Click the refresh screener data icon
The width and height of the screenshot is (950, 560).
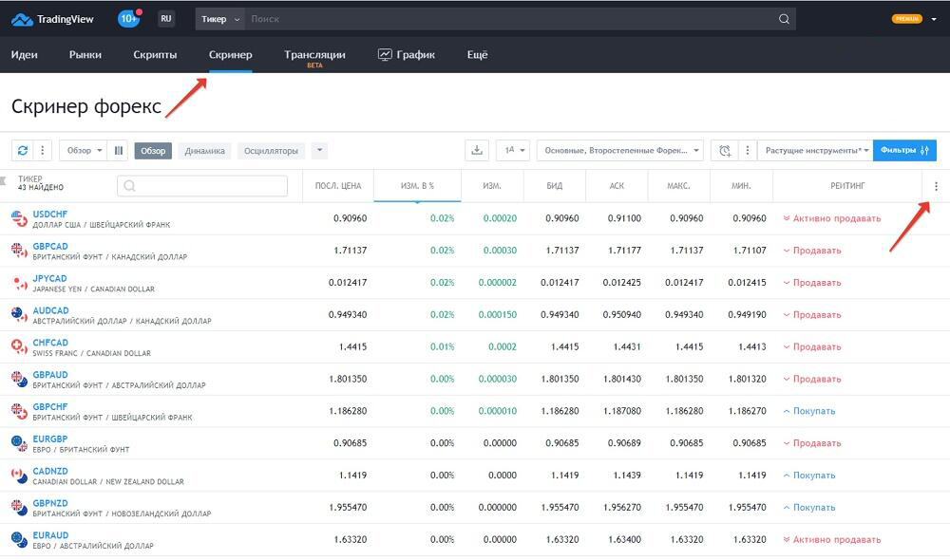click(x=23, y=151)
